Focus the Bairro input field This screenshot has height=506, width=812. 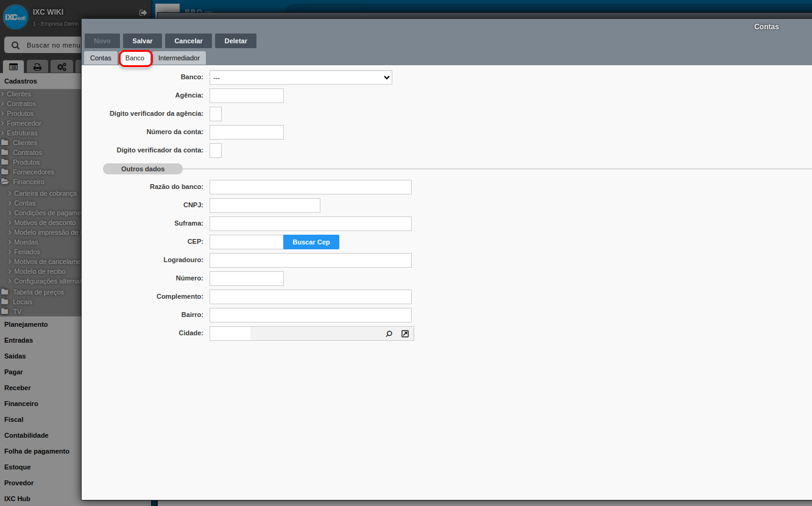click(311, 315)
